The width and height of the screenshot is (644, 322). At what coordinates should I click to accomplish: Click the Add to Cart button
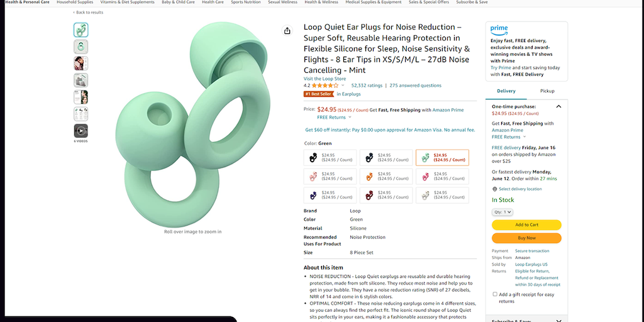coord(526,225)
